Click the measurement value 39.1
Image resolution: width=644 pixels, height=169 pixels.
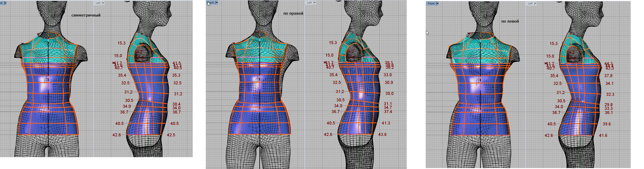(x=389, y=63)
